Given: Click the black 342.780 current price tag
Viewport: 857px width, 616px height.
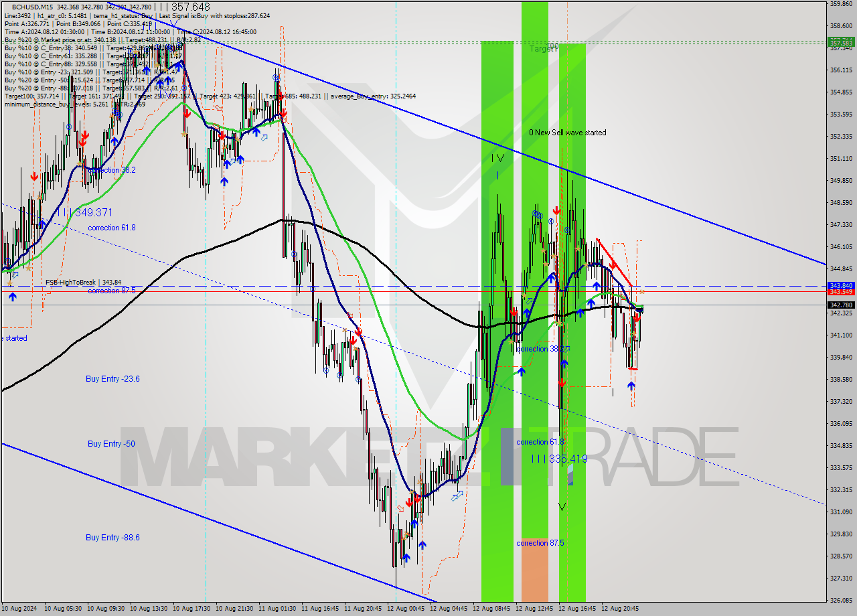Looking at the screenshot, I should pyautogui.click(x=841, y=305).
